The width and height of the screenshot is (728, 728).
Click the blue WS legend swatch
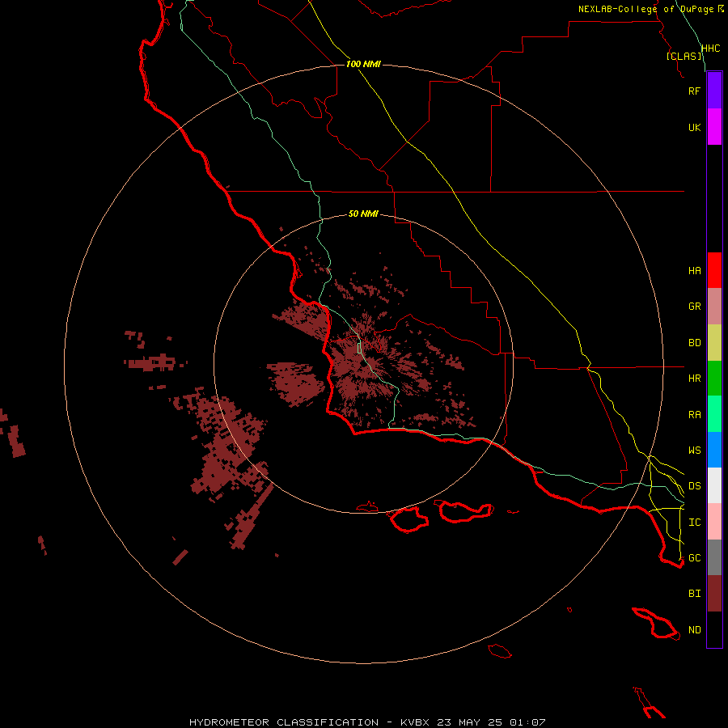[714, 450]
